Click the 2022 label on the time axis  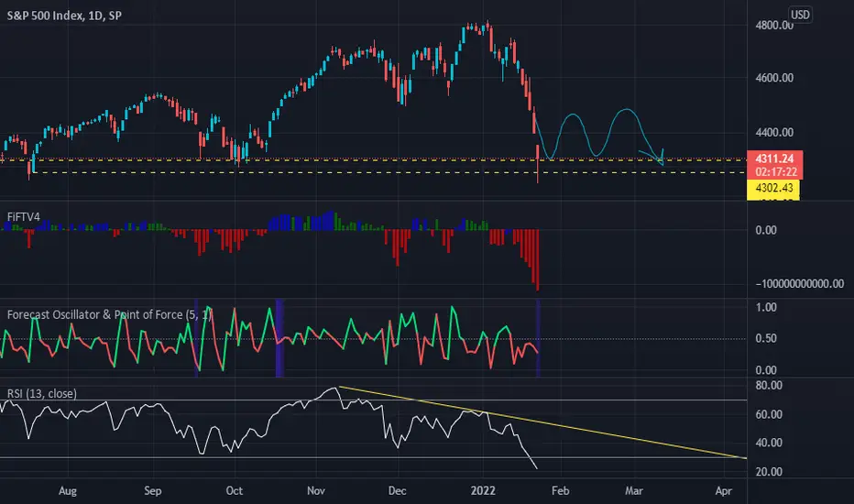483,491
